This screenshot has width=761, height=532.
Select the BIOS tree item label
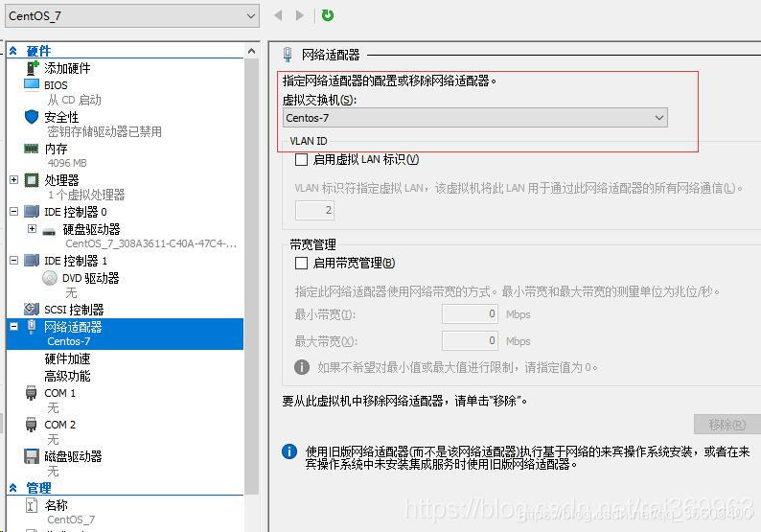click(56, 85)
